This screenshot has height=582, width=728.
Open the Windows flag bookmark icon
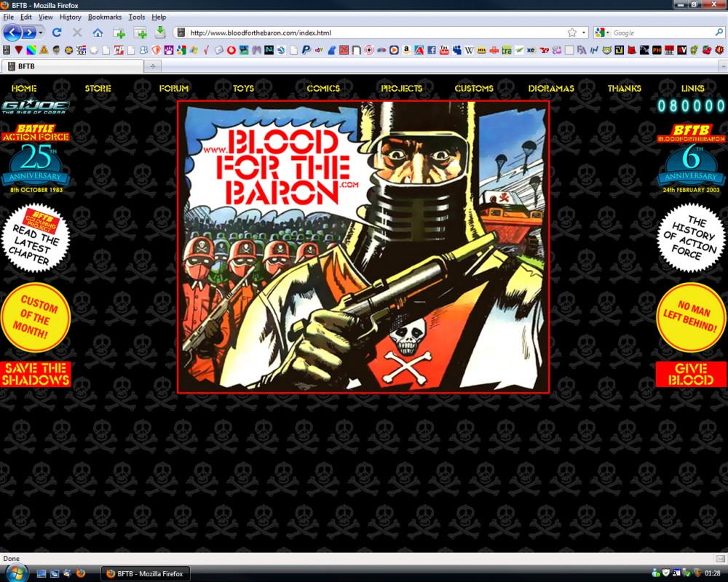[194, 50]
